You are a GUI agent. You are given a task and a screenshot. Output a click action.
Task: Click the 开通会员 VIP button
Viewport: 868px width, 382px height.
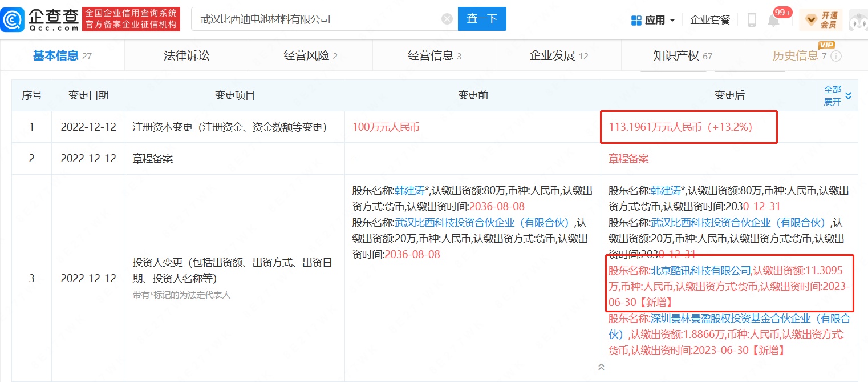pyautogui.click(x=821, y=20)
